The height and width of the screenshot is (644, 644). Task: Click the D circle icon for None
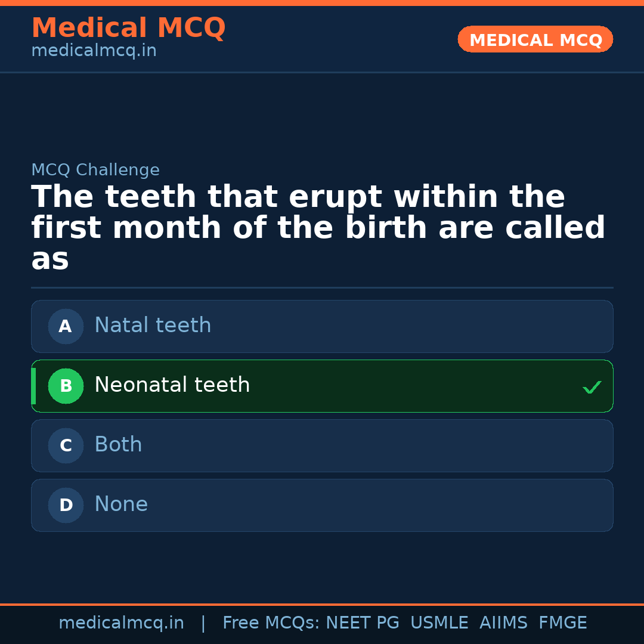pos(66,505)
